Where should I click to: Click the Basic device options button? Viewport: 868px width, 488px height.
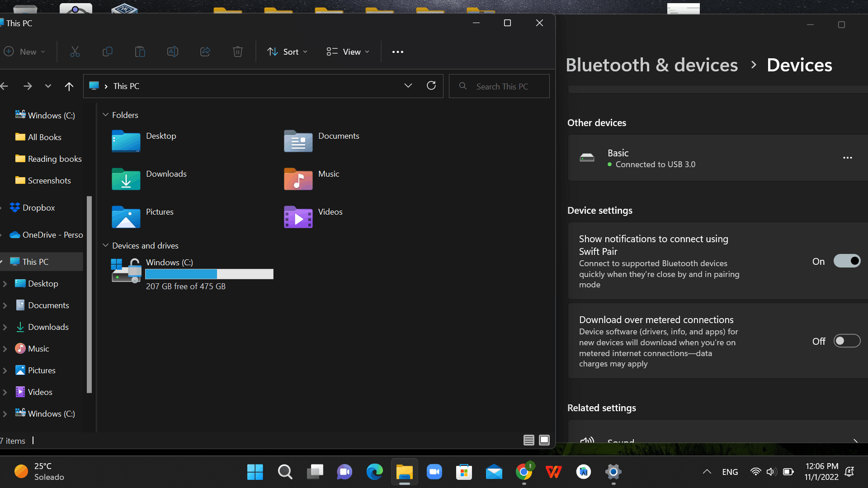pos(847,158)
